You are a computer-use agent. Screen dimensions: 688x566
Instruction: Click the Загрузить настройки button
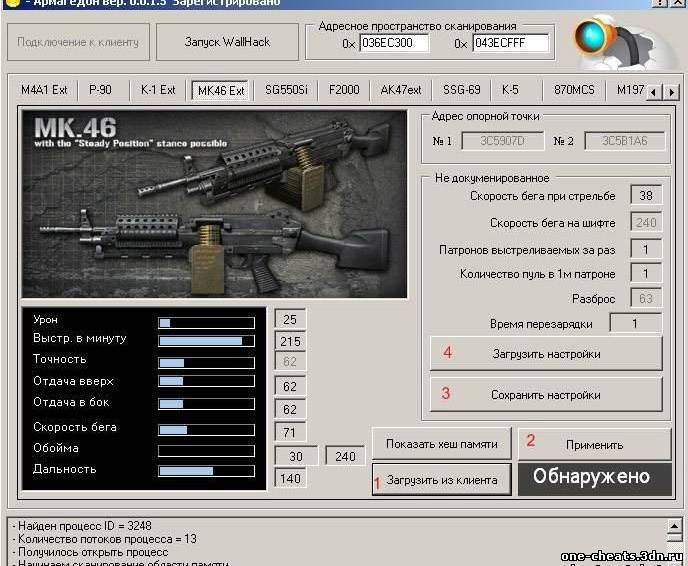(x=546, y=354)
